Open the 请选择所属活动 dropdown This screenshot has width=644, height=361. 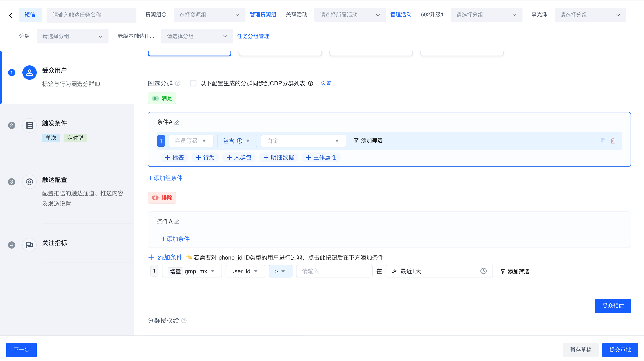click(350, 15)
